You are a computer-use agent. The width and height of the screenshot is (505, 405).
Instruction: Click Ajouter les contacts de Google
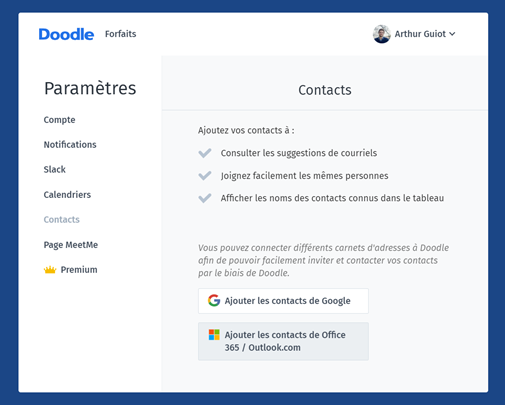coord(283,301)
